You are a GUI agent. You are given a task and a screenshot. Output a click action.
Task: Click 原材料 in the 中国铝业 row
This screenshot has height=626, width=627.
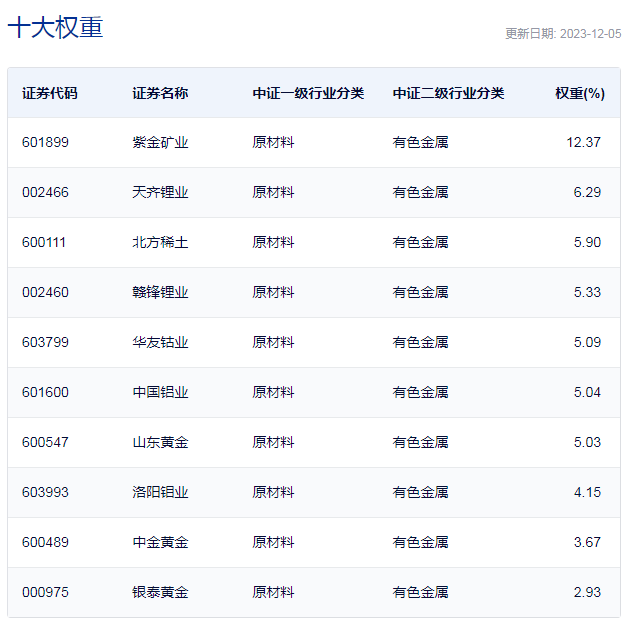coord(273,392)
